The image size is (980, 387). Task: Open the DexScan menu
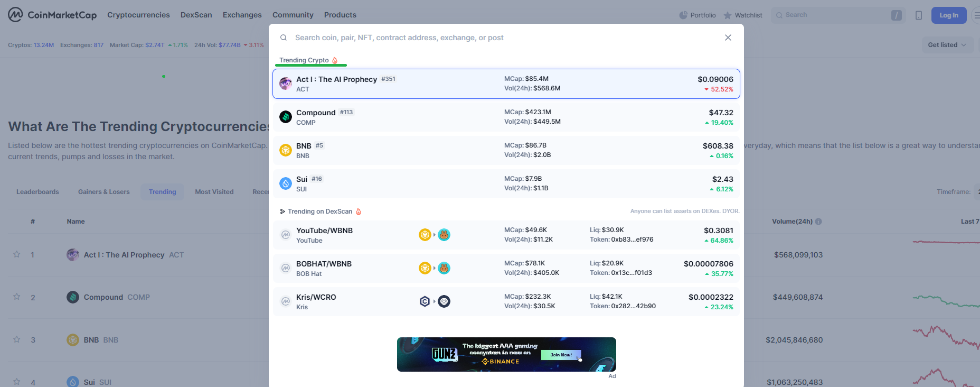(x=196, y=15)
